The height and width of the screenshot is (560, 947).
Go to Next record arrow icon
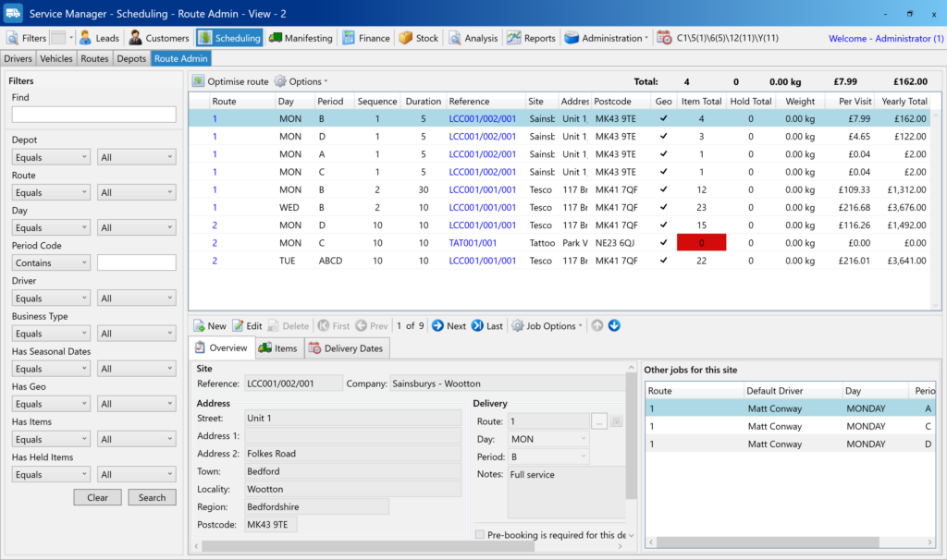[x=438, y=325]
